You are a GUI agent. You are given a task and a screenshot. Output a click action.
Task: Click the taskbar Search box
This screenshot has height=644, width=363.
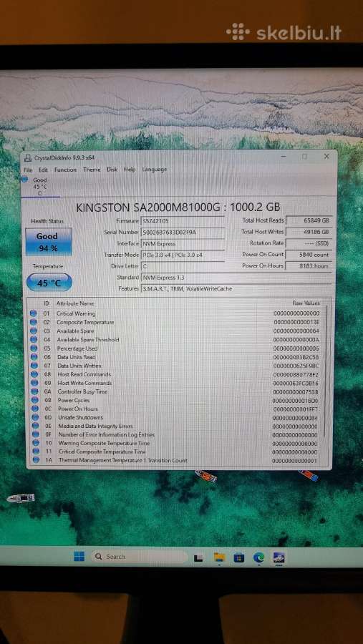coord(140,557)
